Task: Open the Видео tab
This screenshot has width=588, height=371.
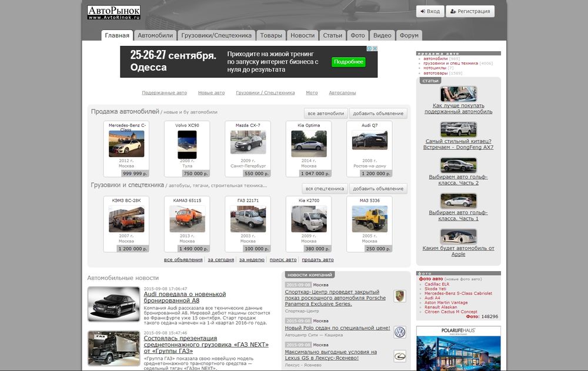Action: (382, 35)
